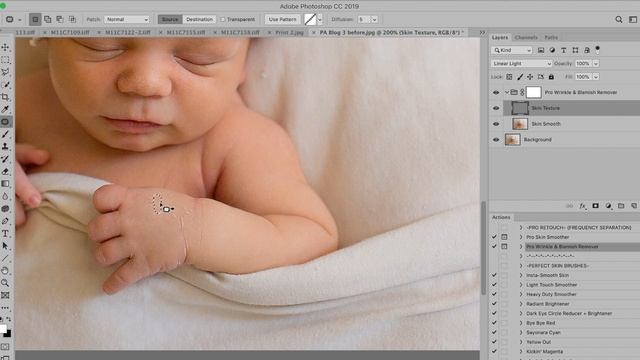Enable the Transparent checkbox

click(223, 19)
